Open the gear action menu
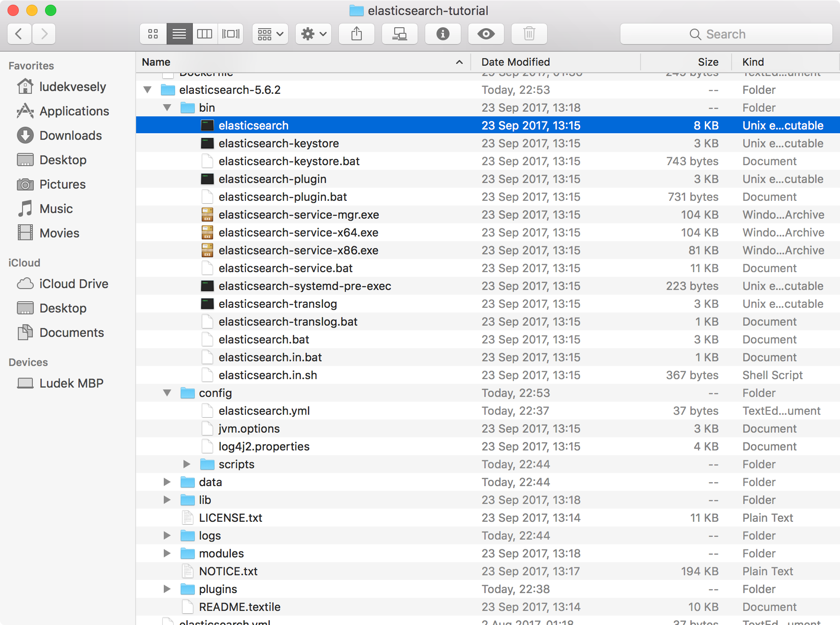Screen dimensions: 840x625 (x=313, y=34)
